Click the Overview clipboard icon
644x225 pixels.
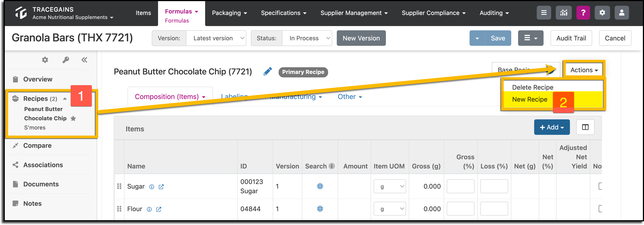(x=16, y=79)
